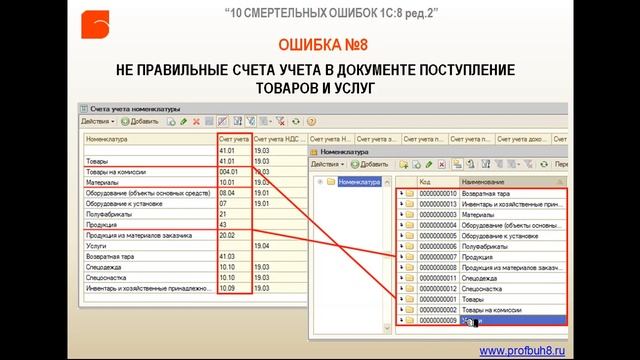640x360 pixels.
Task: Open Действия menu in Номенклатура window
Action: pyautogui.click(x=327, y=164)
